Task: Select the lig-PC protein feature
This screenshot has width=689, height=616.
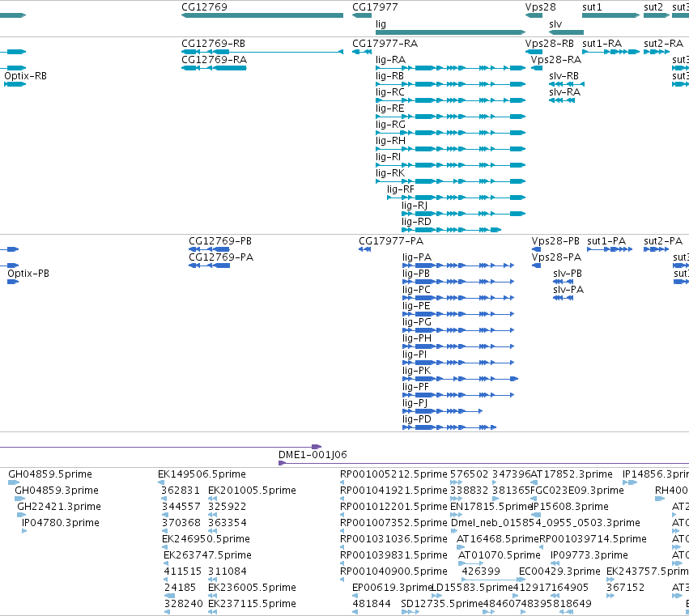Action: pyautogui.click(x=458, y=298)
